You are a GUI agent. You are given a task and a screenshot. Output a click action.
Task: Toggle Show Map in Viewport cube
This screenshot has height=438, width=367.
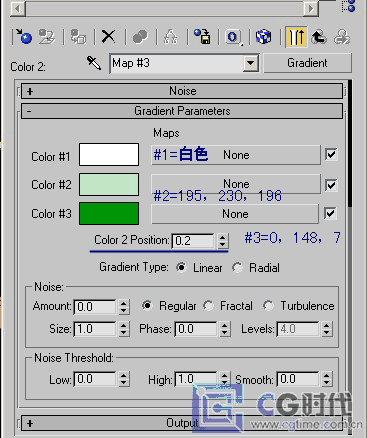(263, 36)
